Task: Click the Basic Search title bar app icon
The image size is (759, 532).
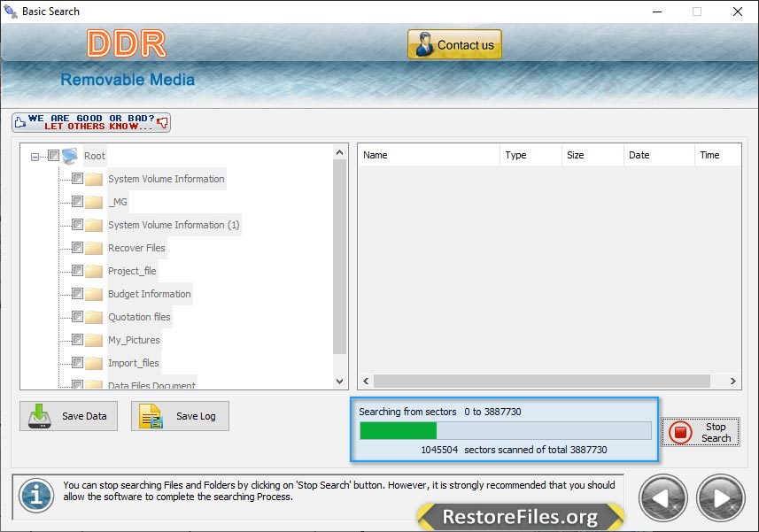Action: pos(10,12)
